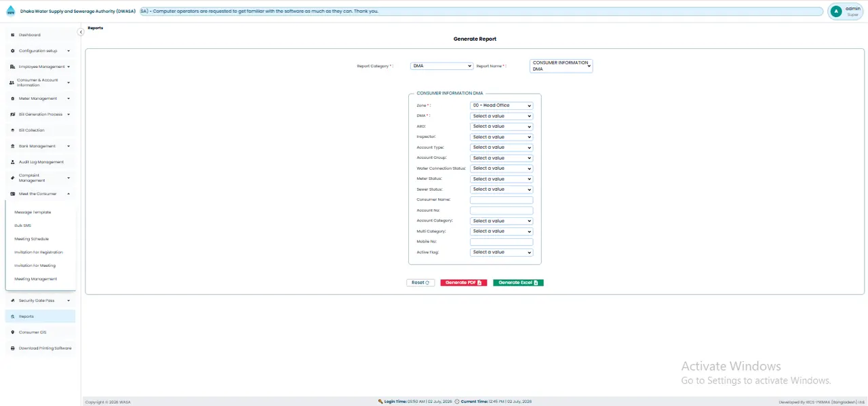Focus the Account No input field
This screenshot has width=868, height=406.
(501, 210)
